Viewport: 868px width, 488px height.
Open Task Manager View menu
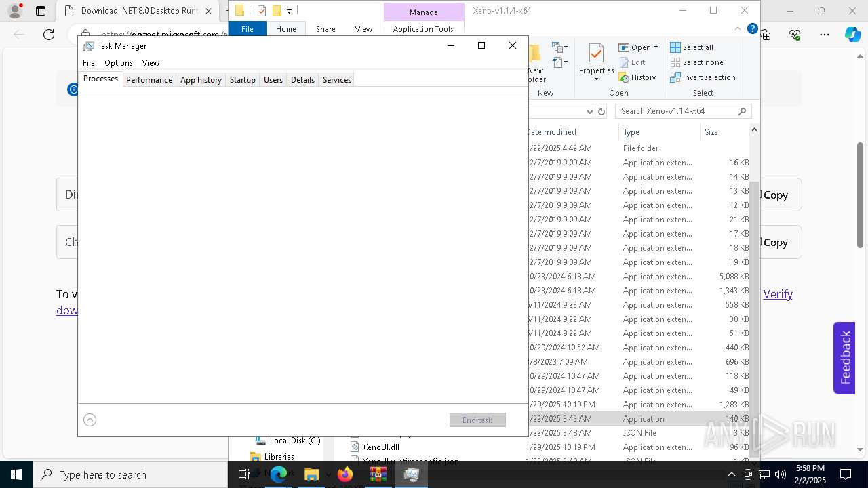[151, 62]
